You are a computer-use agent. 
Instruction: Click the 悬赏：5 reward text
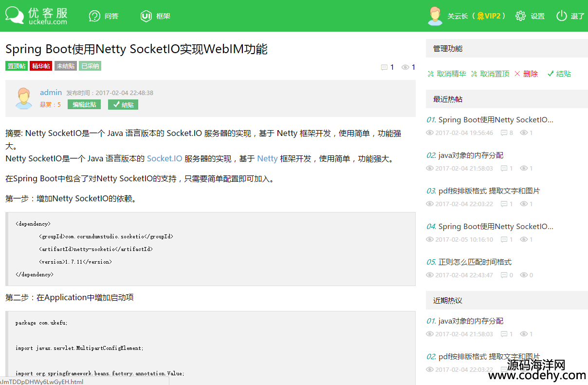[x=50, y=105]
